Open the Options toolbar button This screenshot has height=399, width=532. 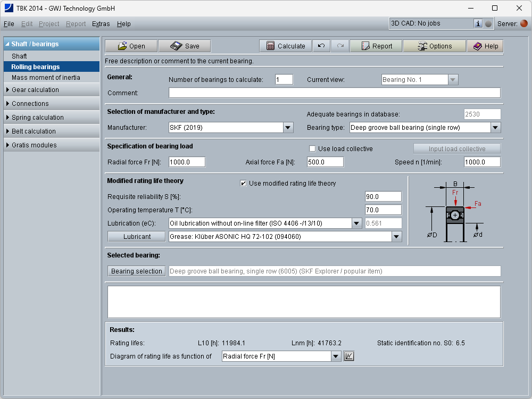[x=434, y=46]
